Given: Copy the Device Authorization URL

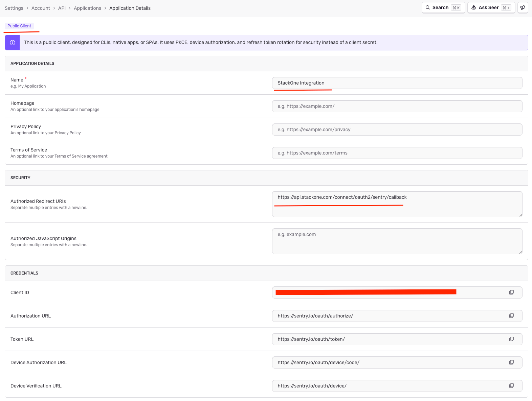Looking at the screenshot, I should tap(511, 362).
